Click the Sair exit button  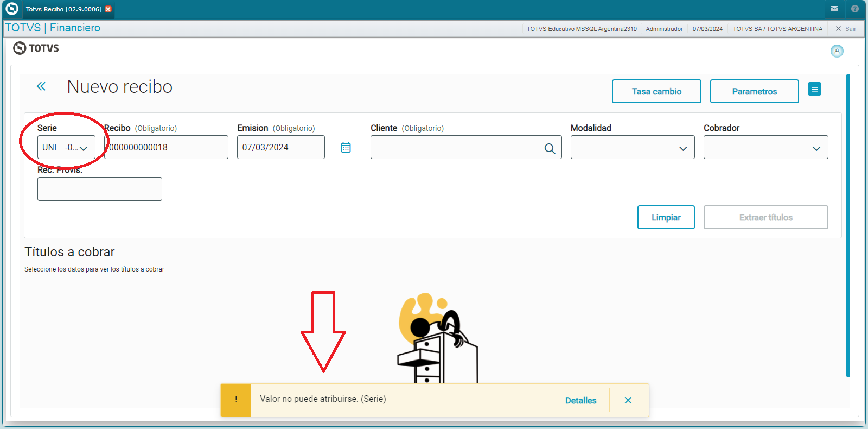(x=846, y=29)
